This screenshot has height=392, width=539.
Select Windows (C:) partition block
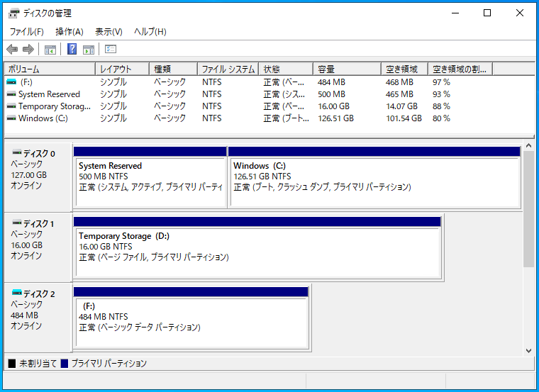tap(374, 177)
